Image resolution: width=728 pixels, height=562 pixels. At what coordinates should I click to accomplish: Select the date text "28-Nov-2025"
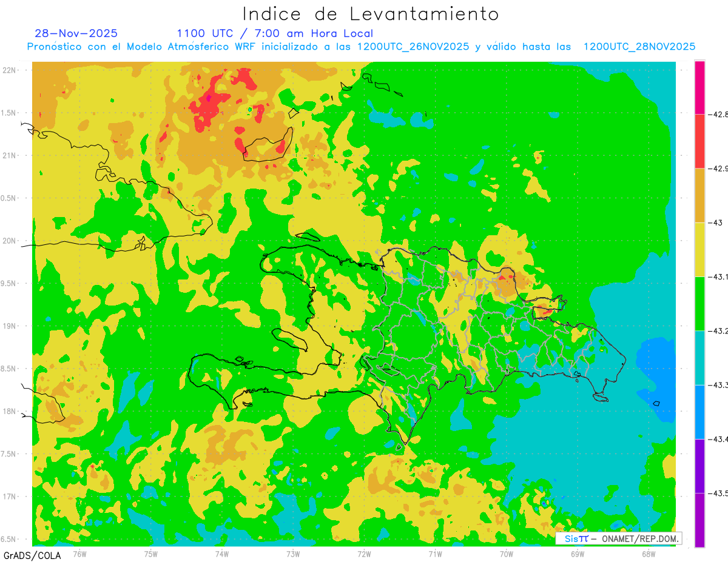76,33
